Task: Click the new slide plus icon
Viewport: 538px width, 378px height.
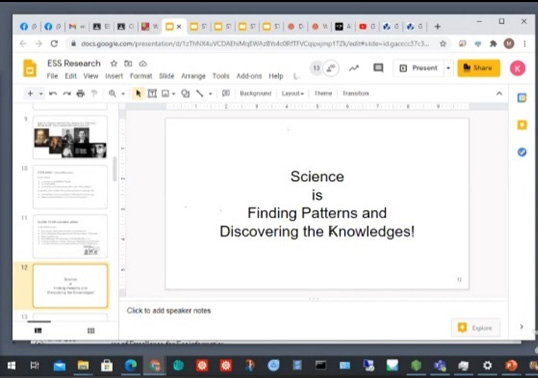Action: point(30,93)
